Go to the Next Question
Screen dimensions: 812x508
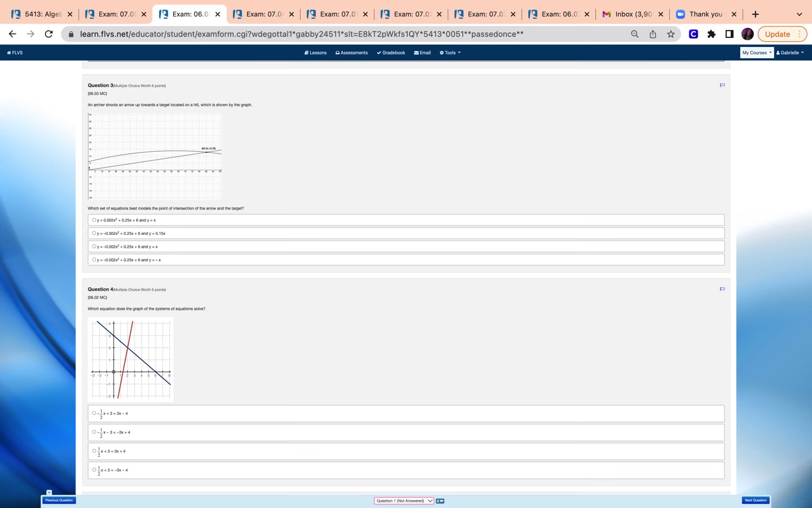coord(756,500)
